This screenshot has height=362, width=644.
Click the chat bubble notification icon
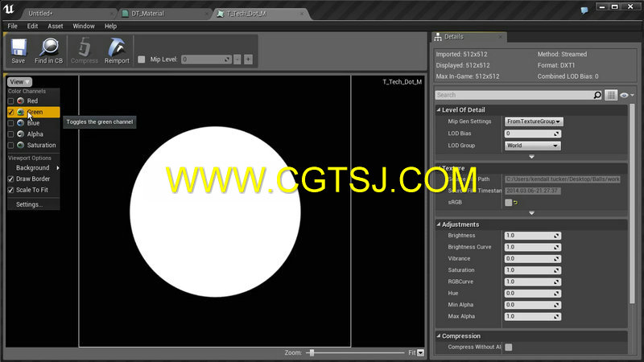(x=584, y=10)
